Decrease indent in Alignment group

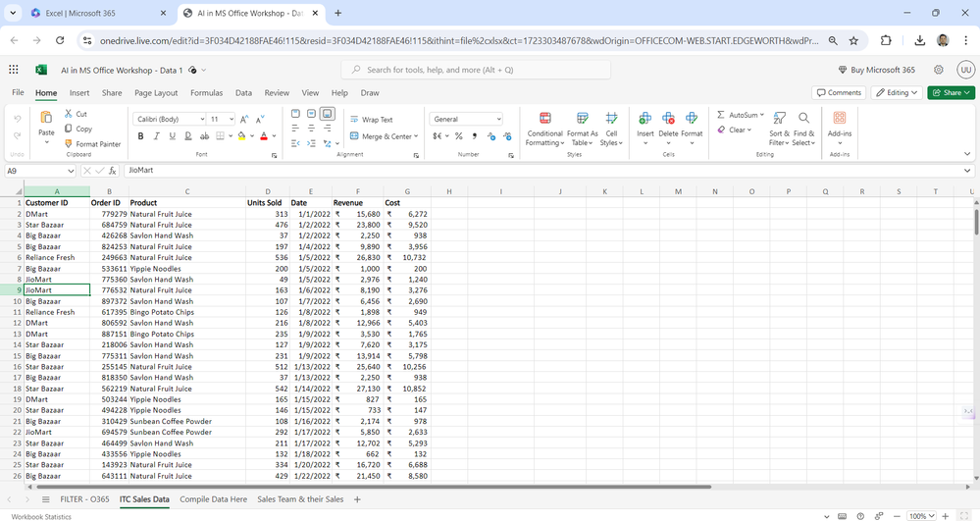coord(295,143)
